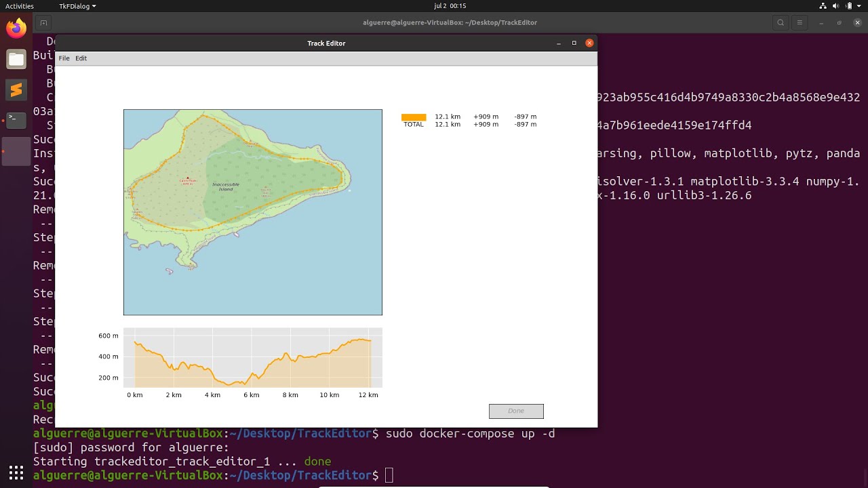Close the terminal window
Image resolution: width=868 pixels, height=488 pixels.
[856, 22]
